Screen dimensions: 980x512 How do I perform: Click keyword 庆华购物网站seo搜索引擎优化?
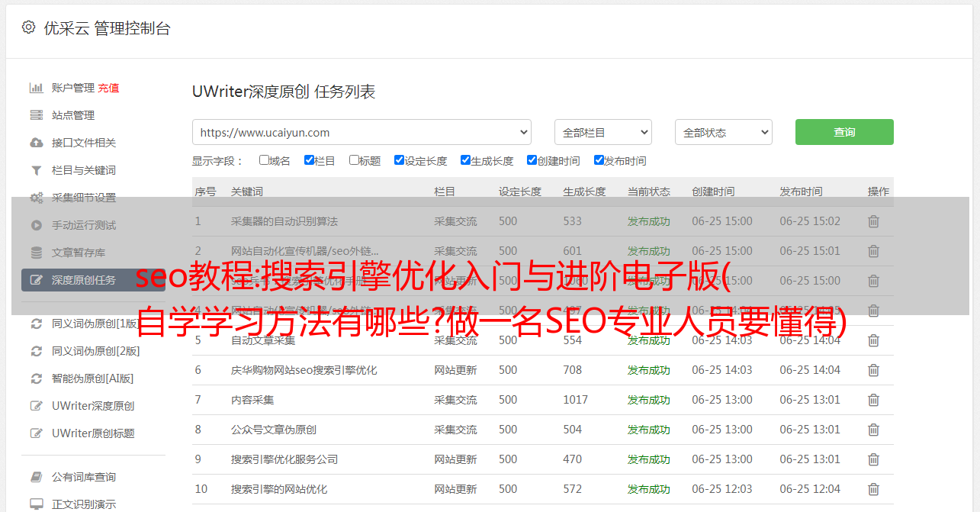pos(304,370)
